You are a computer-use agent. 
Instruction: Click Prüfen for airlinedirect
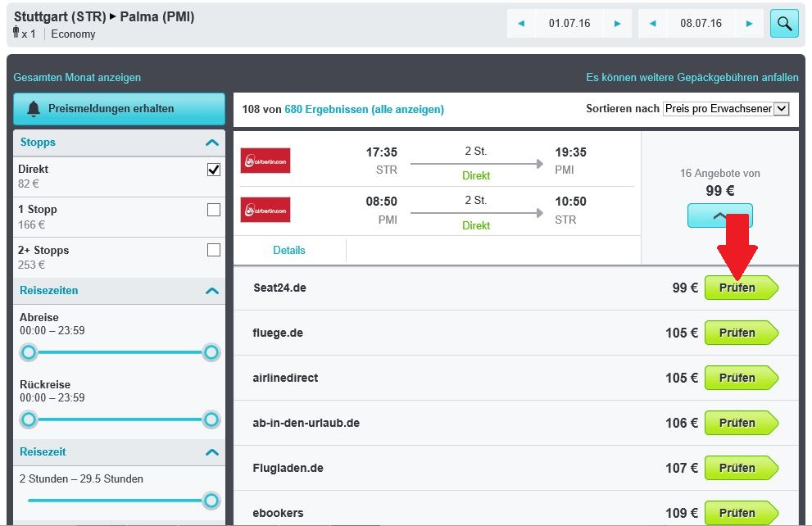741,378
